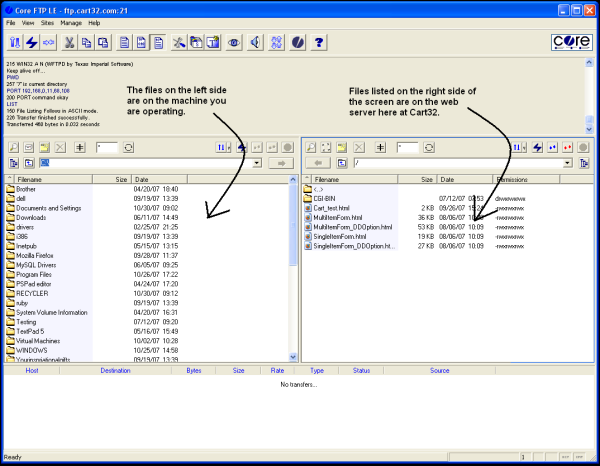Click the remote pane tree view icon
Image resolution: width=600 pixels, height=466 pixels.
(x=584, y=163)
